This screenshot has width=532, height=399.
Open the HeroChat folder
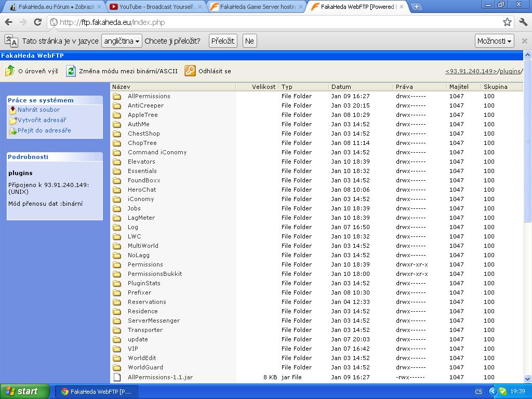142,190
